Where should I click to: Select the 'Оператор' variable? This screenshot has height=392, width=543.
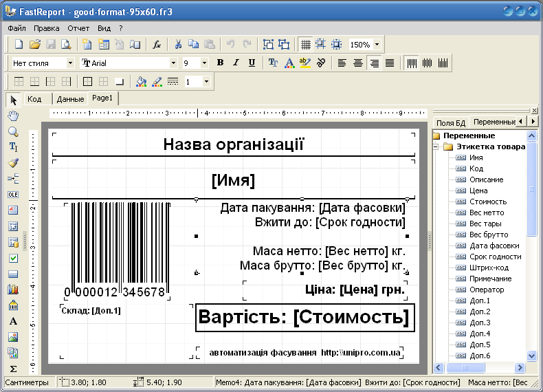(487, 290)
